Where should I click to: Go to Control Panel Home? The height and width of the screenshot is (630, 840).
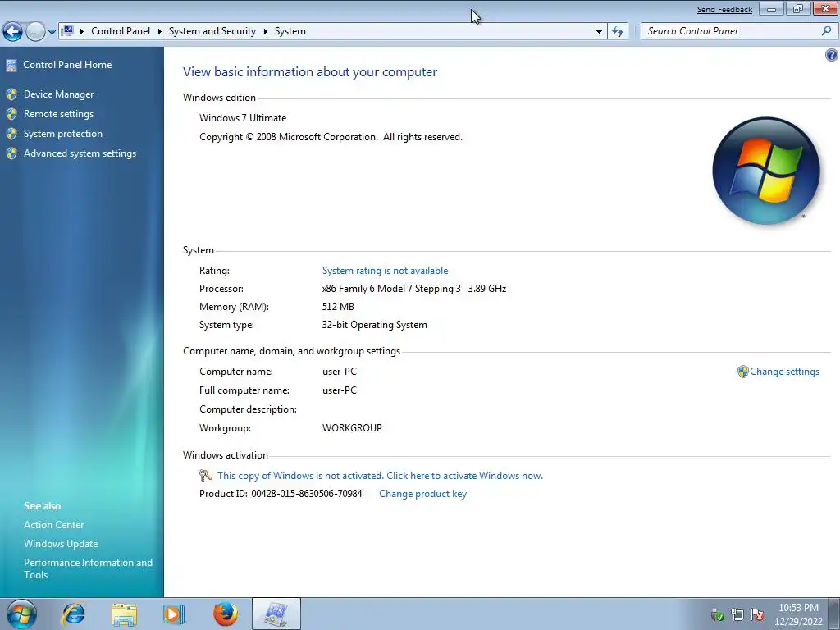(67, 64)
